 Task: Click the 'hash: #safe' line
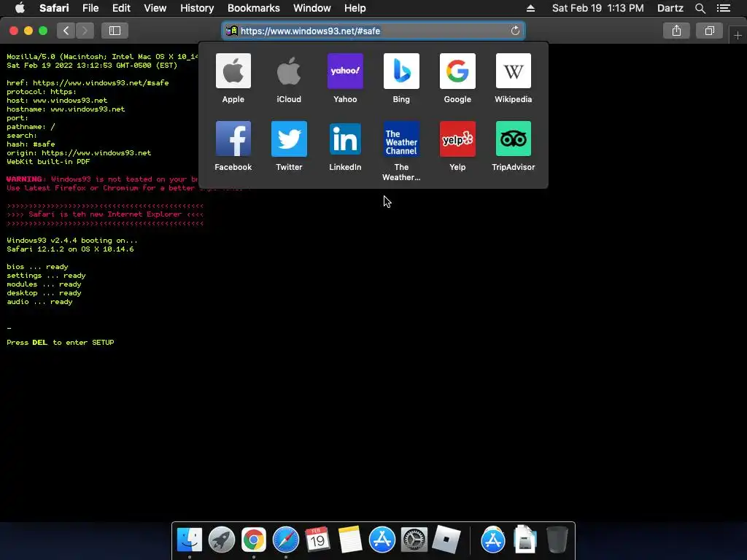click(31, 144)
